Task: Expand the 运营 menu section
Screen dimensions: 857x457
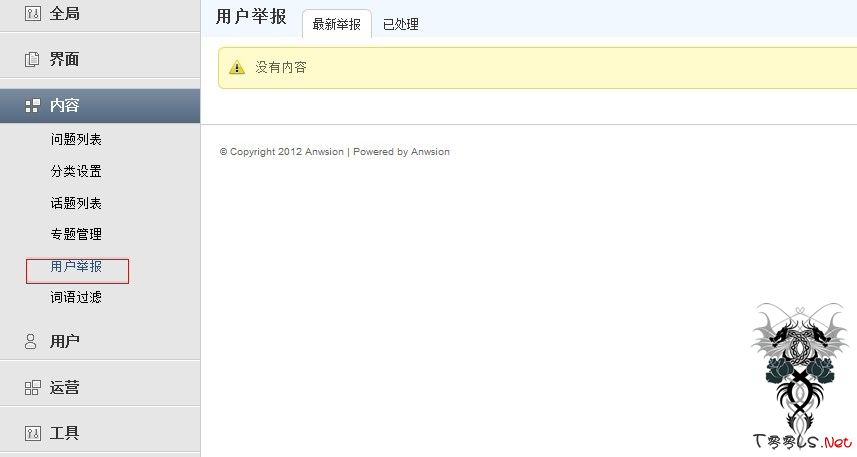Action: point(100,388)
